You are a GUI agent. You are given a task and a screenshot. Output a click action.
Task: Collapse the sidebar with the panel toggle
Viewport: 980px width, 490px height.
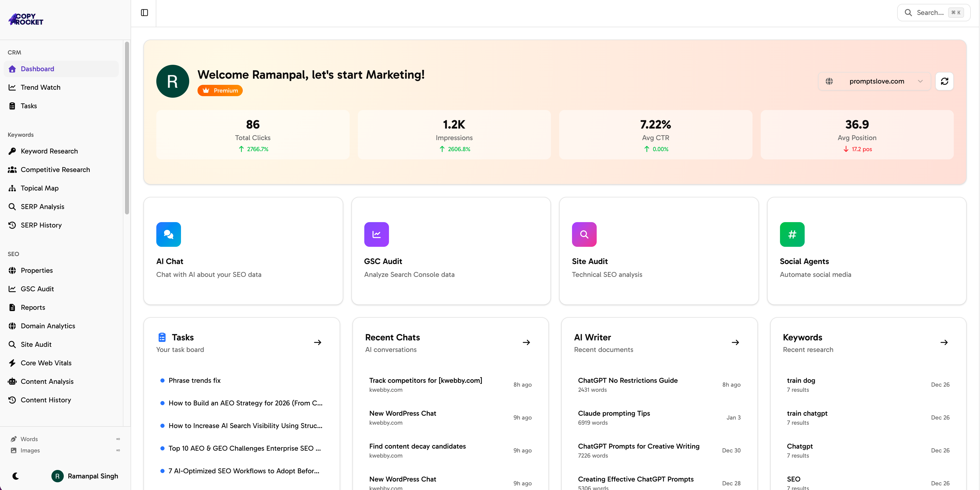click(144, 13)
